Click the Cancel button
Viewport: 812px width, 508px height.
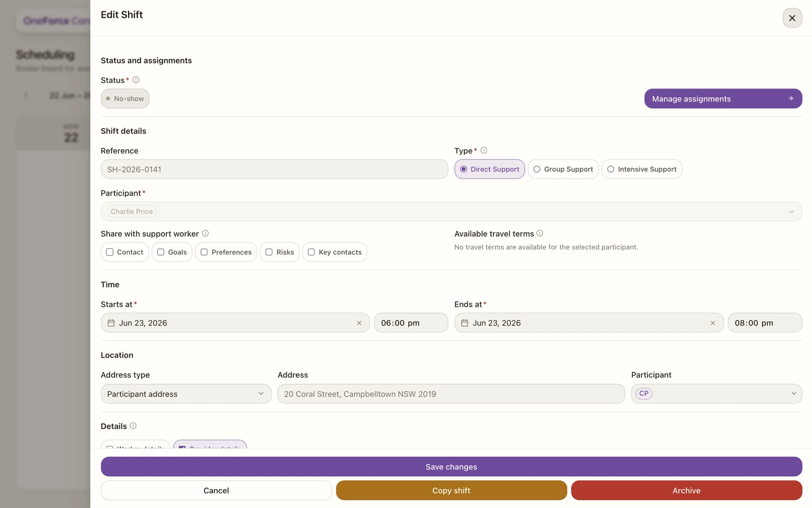tap(216, 490)
